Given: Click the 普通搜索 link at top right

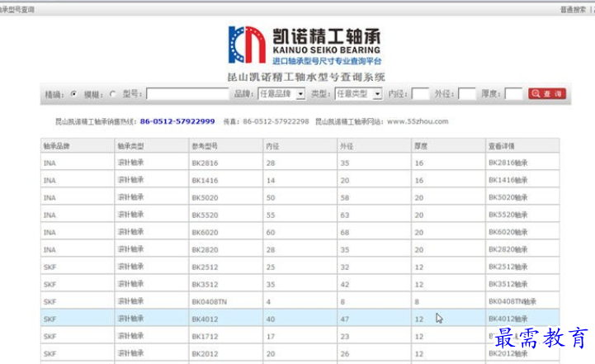Looking at the screenshot, I should (572, 10).
